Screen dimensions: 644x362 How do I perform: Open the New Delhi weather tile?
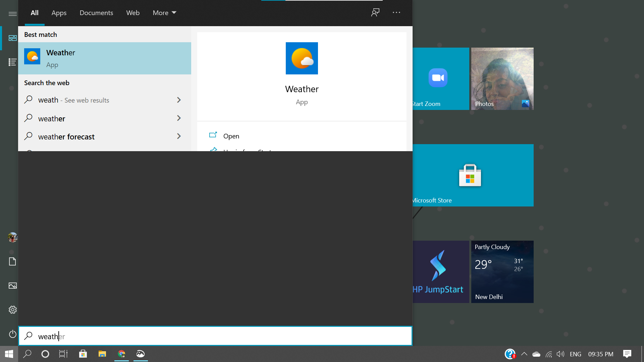502,272
